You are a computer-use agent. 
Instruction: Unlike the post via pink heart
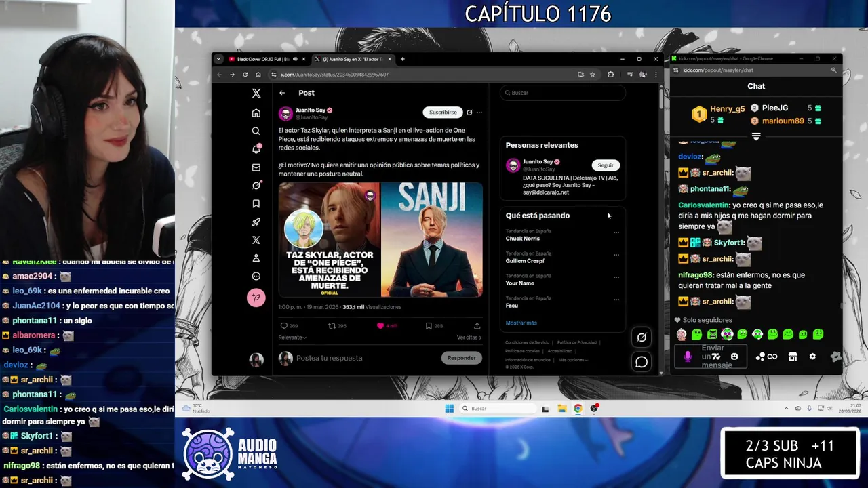tap(380, 326)
